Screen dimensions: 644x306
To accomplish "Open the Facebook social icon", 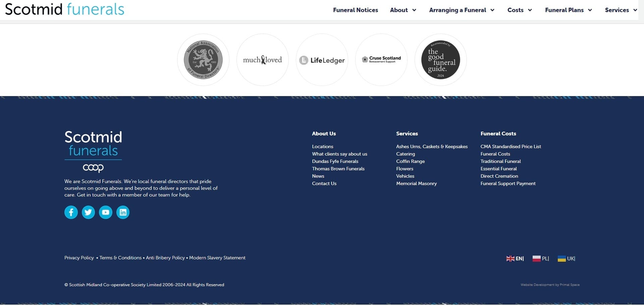I will coord(71,212).
